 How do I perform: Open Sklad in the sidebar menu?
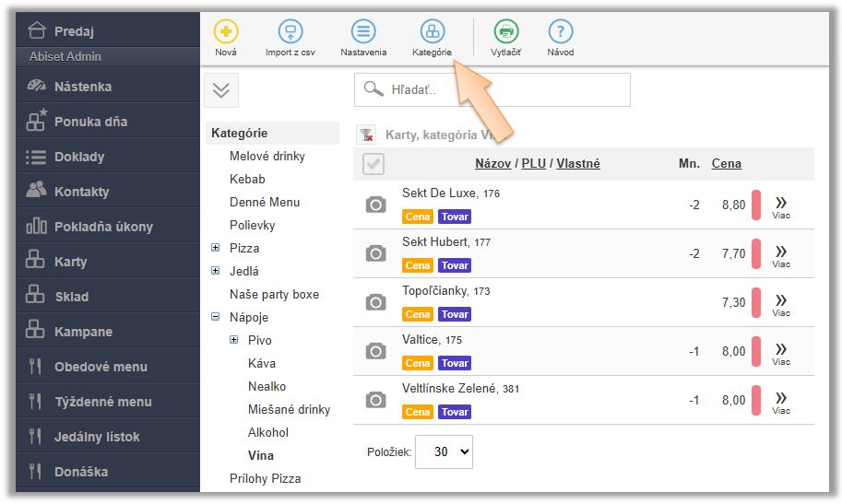(x=71, y=297)
